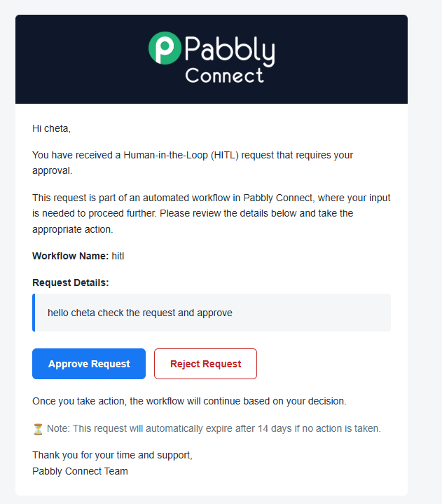Select the workflow name value "hitl"

[118, 256]
